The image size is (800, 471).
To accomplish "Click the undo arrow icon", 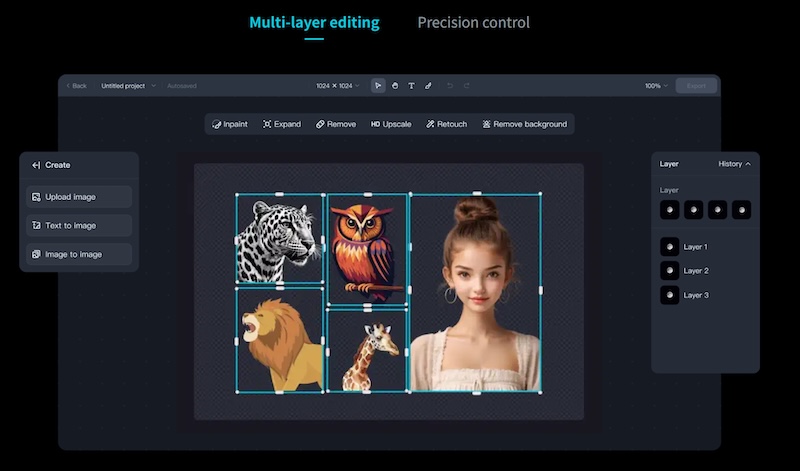I will (450, 86).
